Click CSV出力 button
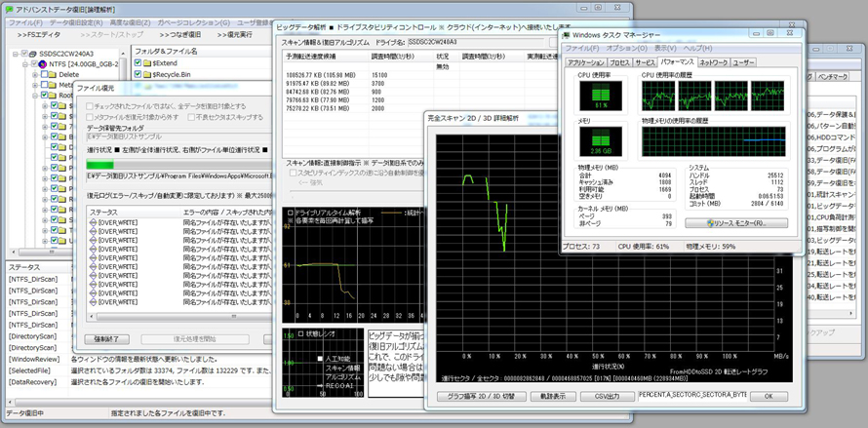 pos(608,397)
